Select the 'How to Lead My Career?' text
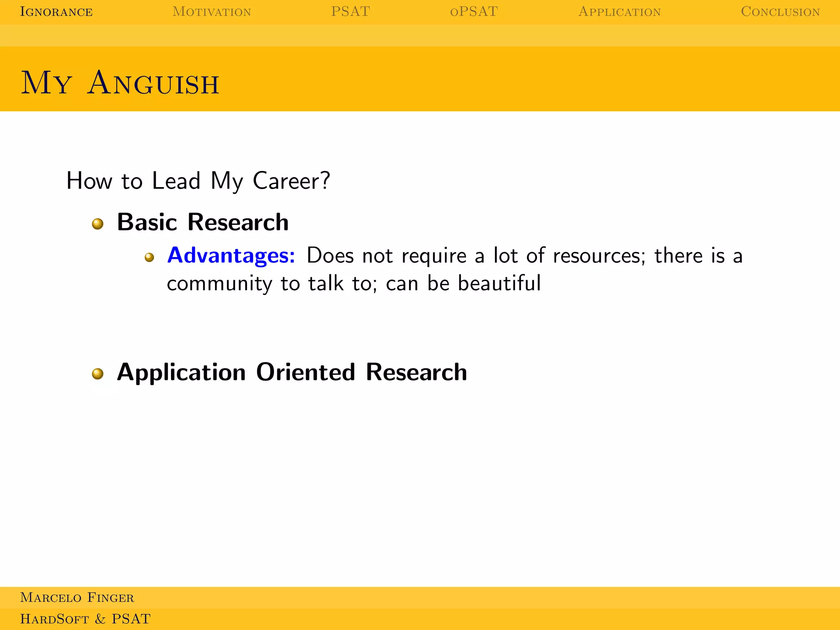This screenshot has width=840, height=630. [x=198, y=181]
